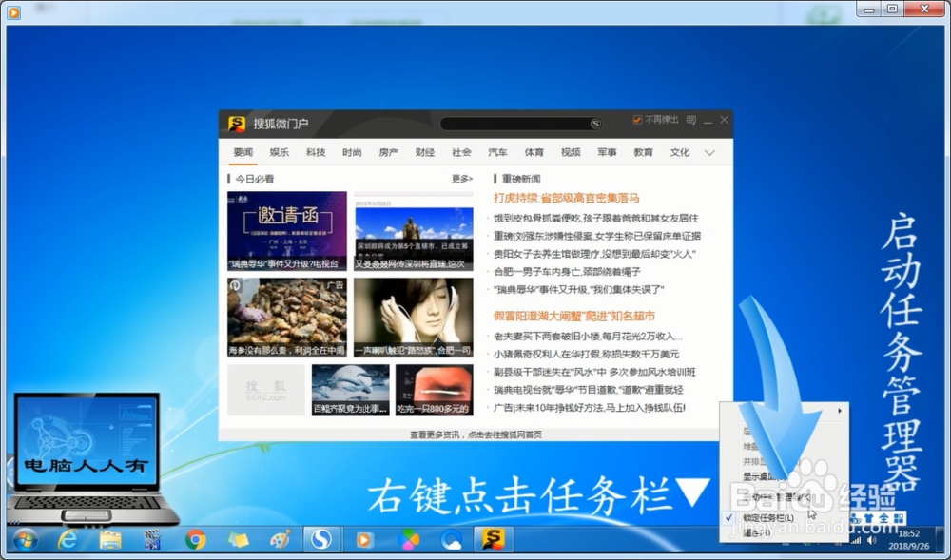The width and height of the screenshot is (951, 560).
Task: Open the sea cucumber ad thumbnail
Action: [x=287, y=318]
